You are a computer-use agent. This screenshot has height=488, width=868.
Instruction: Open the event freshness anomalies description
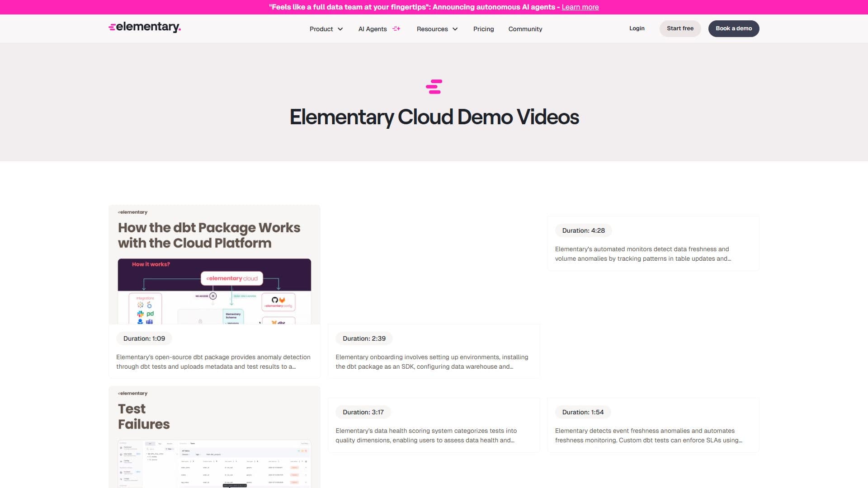(x=648, y=436)
